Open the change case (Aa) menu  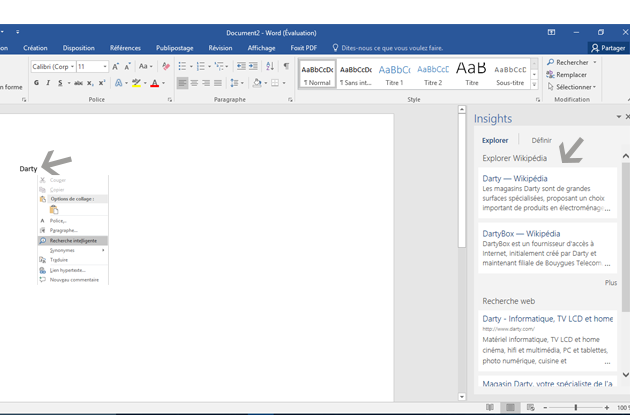pyautogui.click(x=145, y=66)
